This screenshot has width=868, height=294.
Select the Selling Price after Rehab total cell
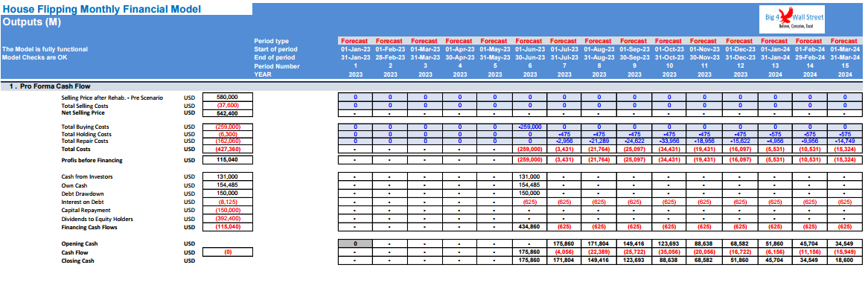[x=228, y=97]
